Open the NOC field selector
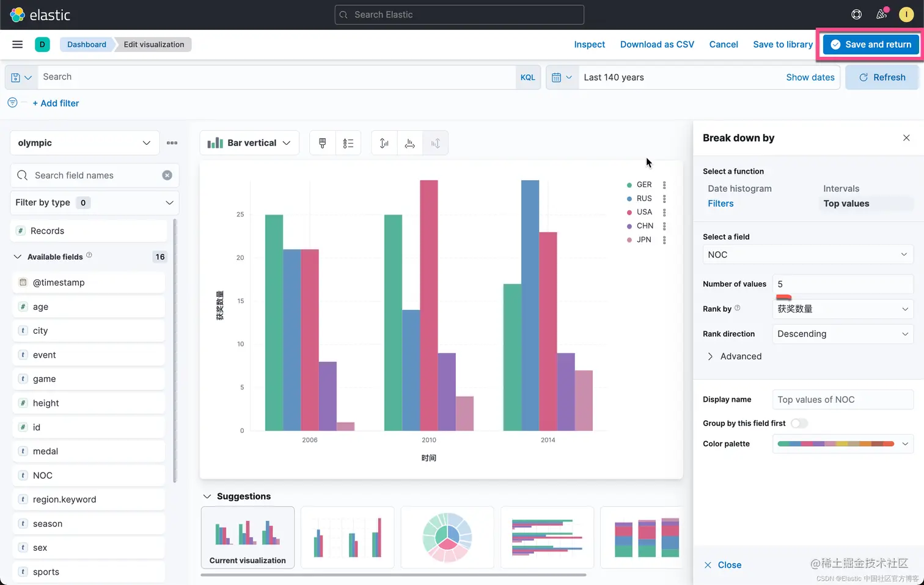The width and height of the screenshot is (924, 585). point(808,254)
